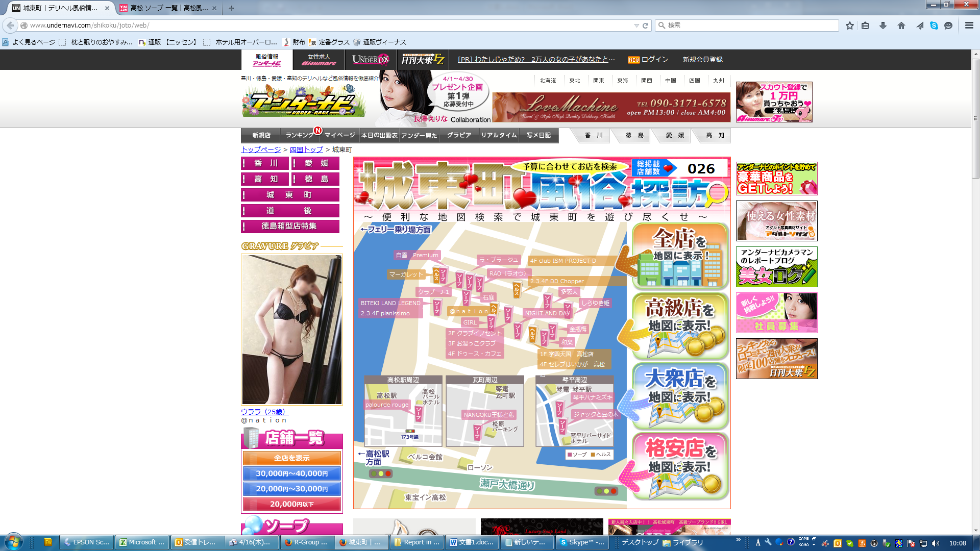Open the グラビア nav menu item
Viewport: 980px width, 551px height.
pyautogui.click(x=459, y=135)
